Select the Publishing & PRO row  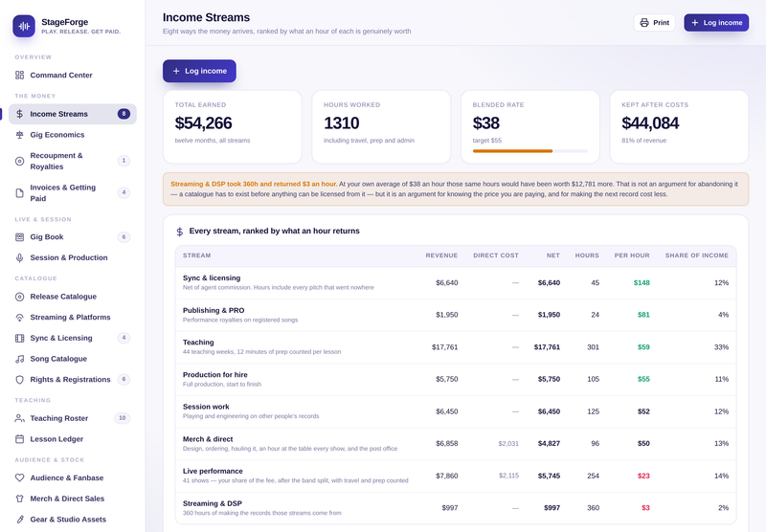456,315
